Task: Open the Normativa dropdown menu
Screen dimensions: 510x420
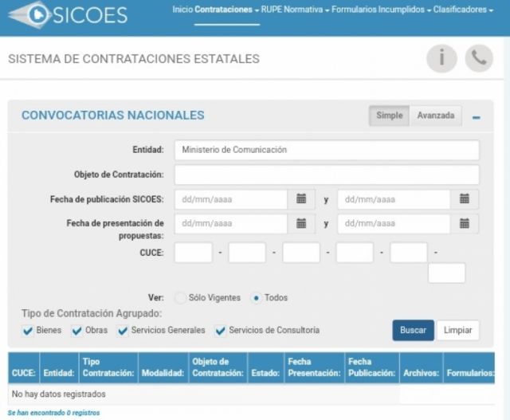Action: tap(307, 10)
